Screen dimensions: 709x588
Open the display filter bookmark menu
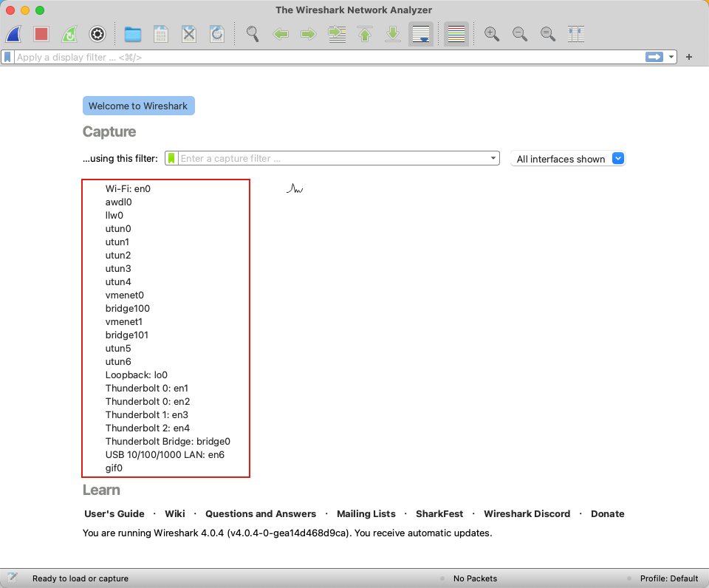(x=7, y=57)
